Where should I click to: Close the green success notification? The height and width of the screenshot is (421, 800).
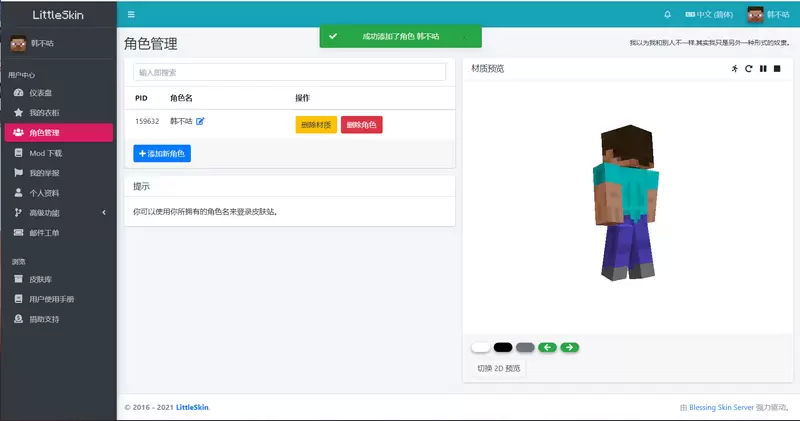[x=464, y=37]
